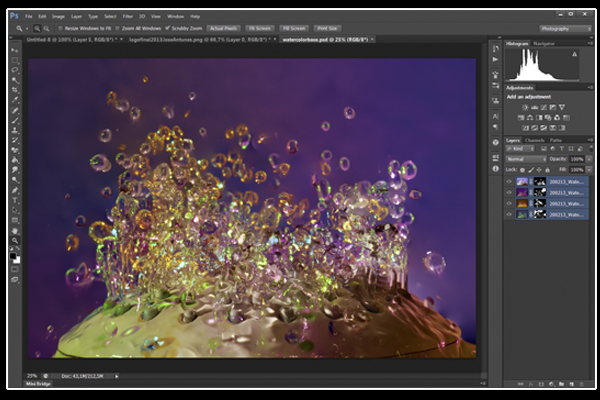Toggle Quick Mask mode icon
The image size is (600, 400).
pyautogui.click(x=15, y=270)
